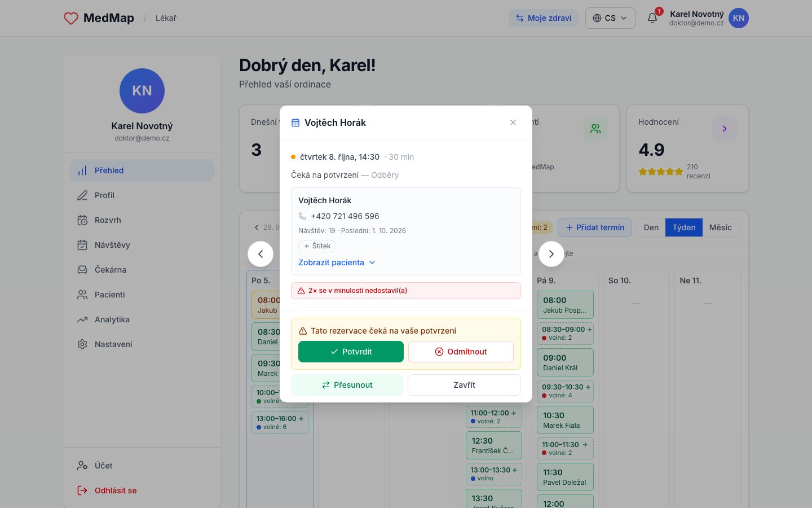Switch to Den view

pos(651,227)
